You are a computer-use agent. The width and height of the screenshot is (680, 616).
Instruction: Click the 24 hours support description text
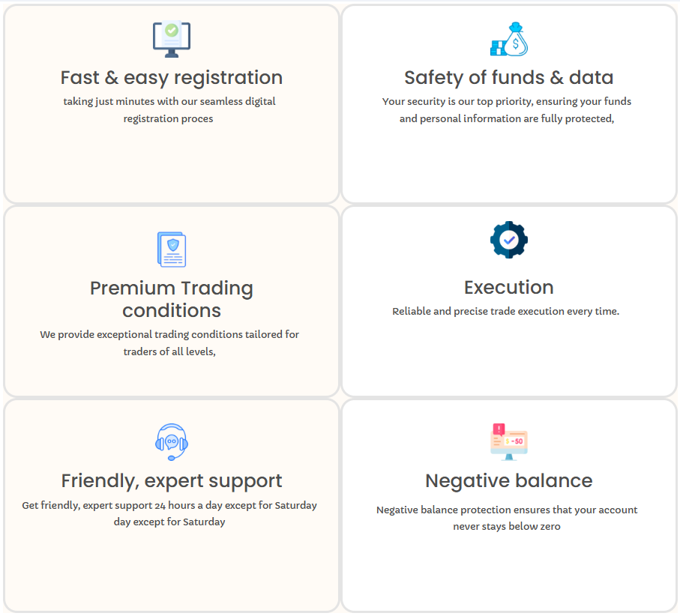coord(169,505)
